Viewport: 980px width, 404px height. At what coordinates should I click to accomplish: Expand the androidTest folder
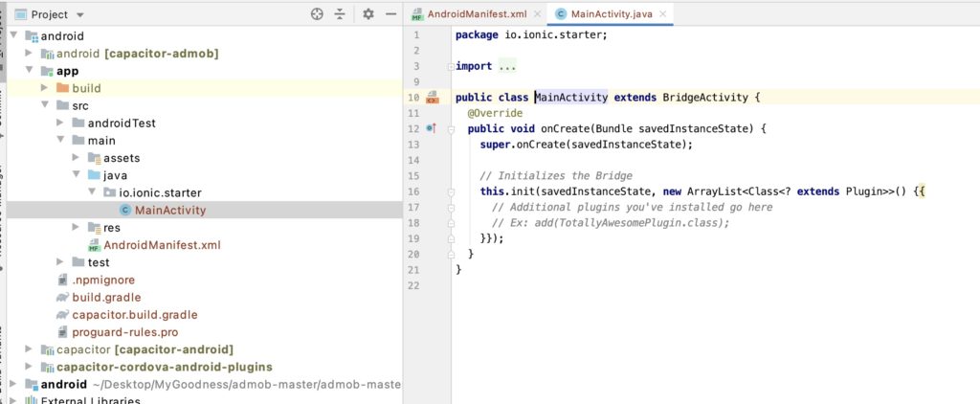click(60, 123)
